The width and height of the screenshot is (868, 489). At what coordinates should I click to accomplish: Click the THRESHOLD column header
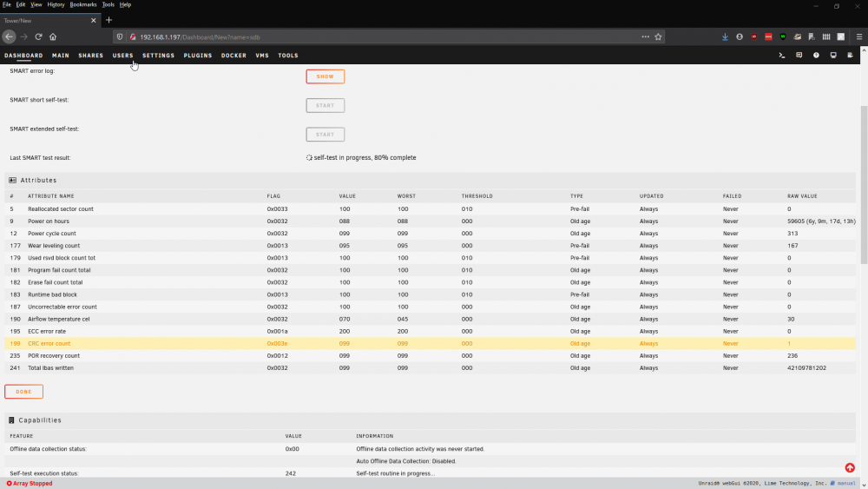477,196
